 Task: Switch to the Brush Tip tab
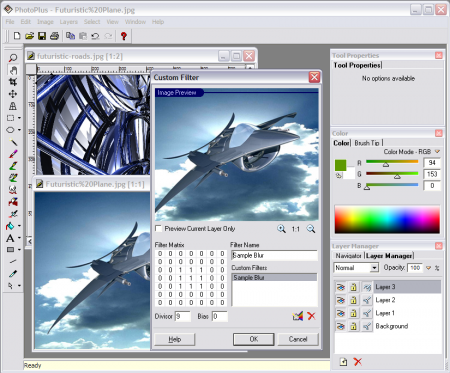point(367,143)
